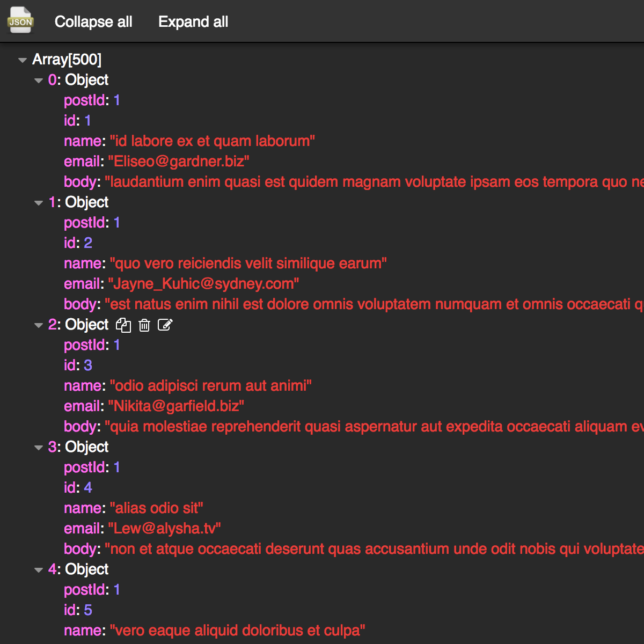
Task: Click the id value 5 in object 4
Action: click(88, 610)
